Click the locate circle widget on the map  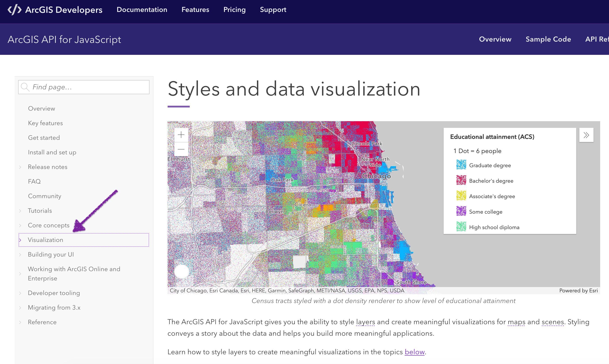[x=181, y=271]
